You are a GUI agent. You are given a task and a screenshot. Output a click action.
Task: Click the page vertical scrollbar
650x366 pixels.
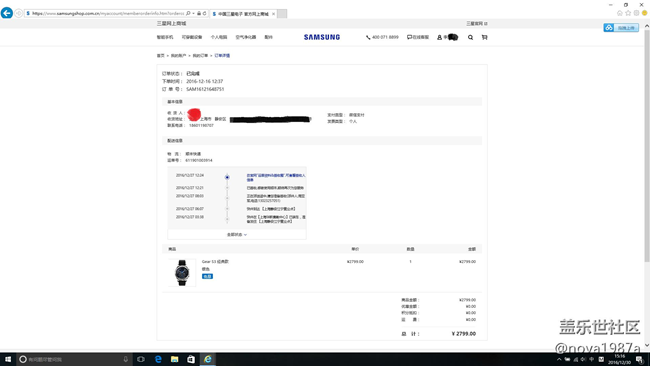[x=647, y=145]
